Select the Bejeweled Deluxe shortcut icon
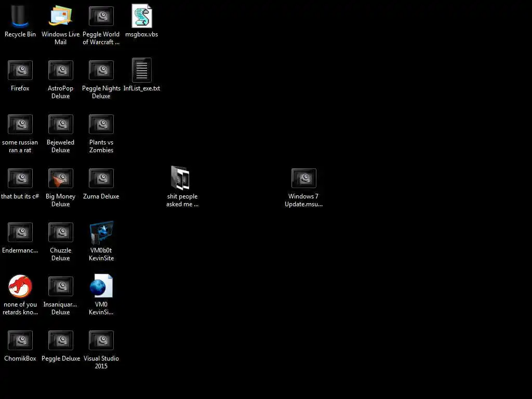Image resolution: width=532 pixels, height=399 pixels. [60, 124]
